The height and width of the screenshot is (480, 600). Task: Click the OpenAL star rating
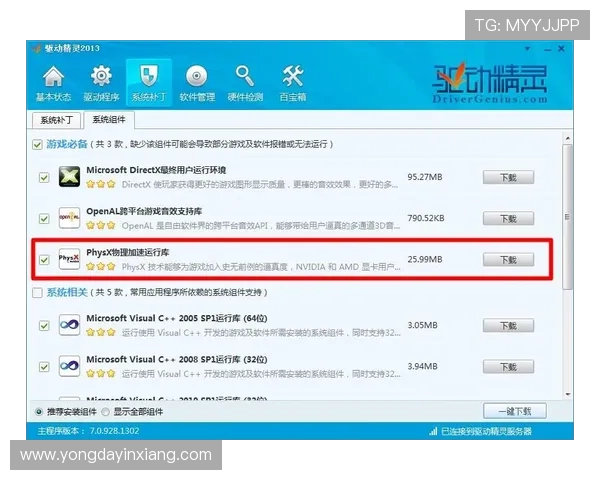coord(101,225)
